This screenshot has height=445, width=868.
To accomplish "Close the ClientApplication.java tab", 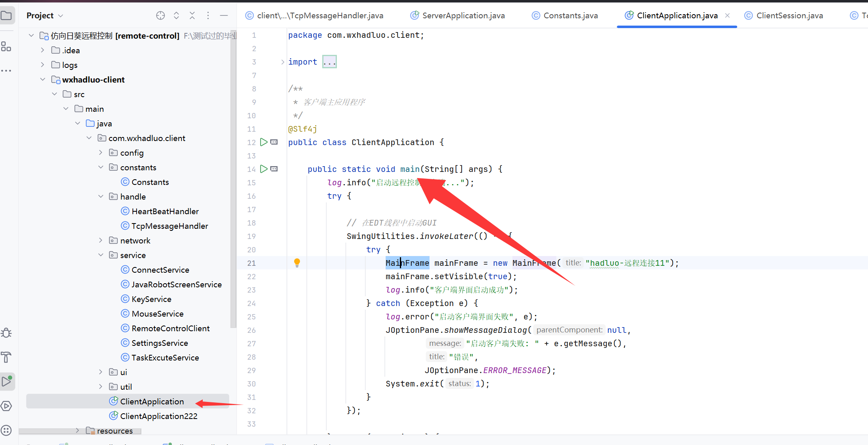I will (727, 15).
